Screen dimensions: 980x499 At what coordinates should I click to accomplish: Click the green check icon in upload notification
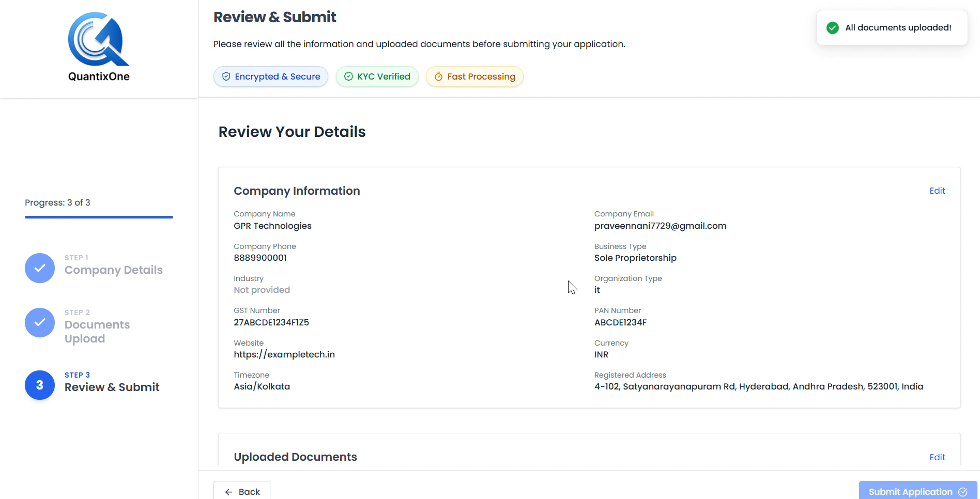coord(833,28)
